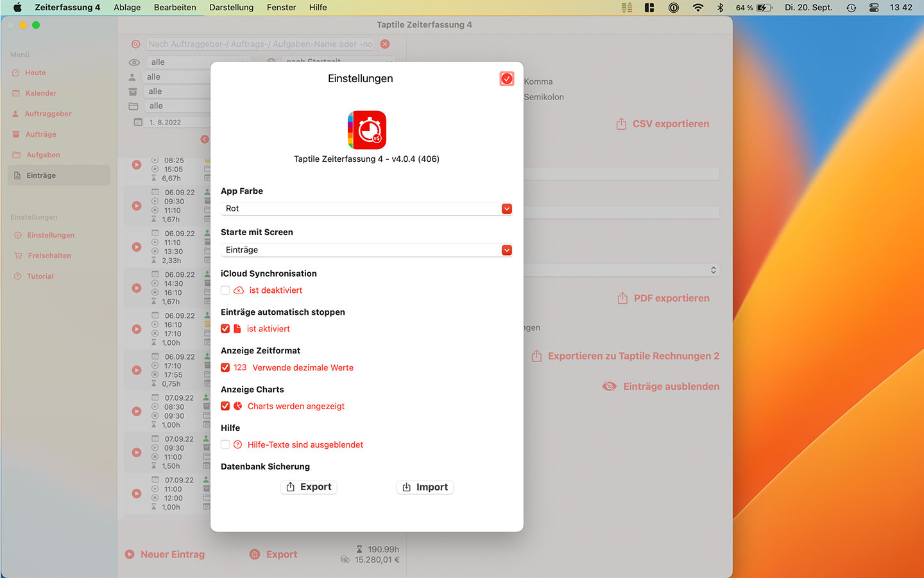Open the App Farbe dropdown showing Rot
The width and height of the screenshot is (924, 578).
point(366,209)
